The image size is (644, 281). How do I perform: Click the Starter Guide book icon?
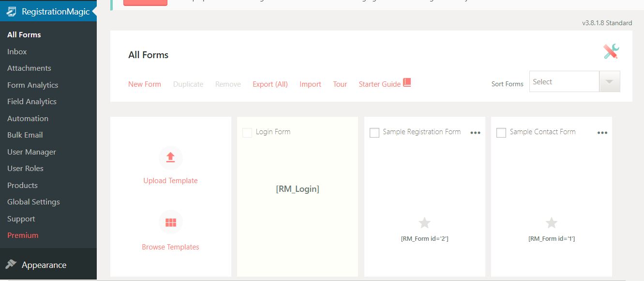[x=407, y=82]
